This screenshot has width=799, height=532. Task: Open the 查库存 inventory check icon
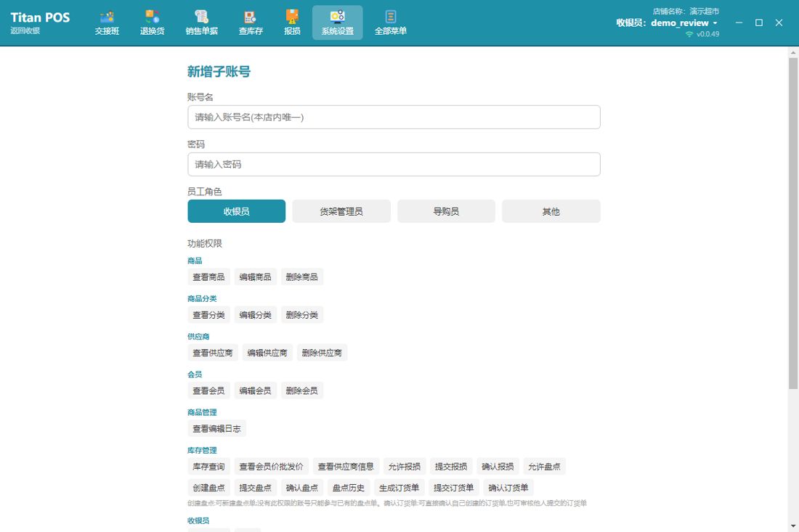pos(251,23)
